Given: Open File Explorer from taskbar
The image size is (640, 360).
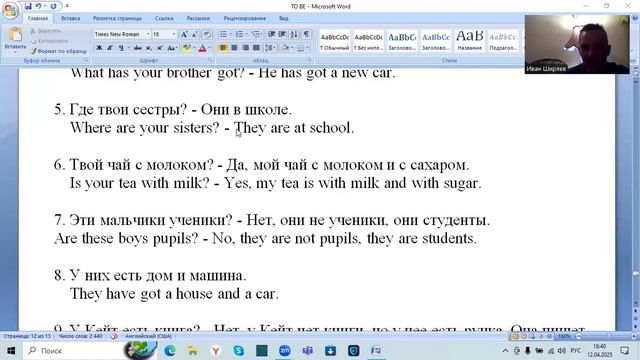Looking at the screenshot, I should 193,351.
